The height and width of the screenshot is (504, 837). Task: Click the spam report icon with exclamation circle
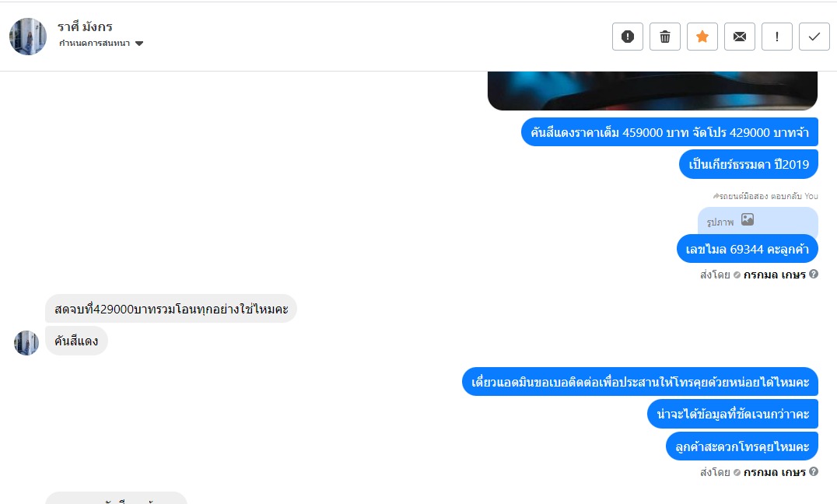[x=627, y=37]
